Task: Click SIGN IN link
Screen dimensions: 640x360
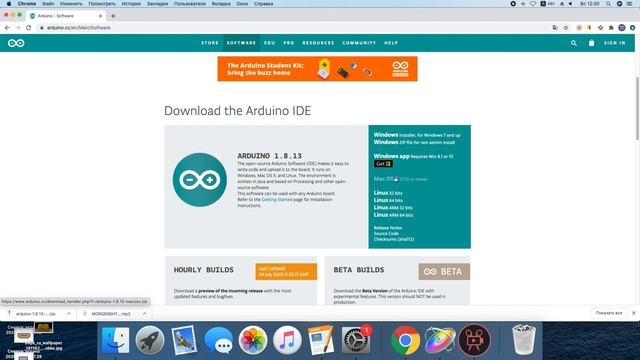Action: [x=615, y=43]
